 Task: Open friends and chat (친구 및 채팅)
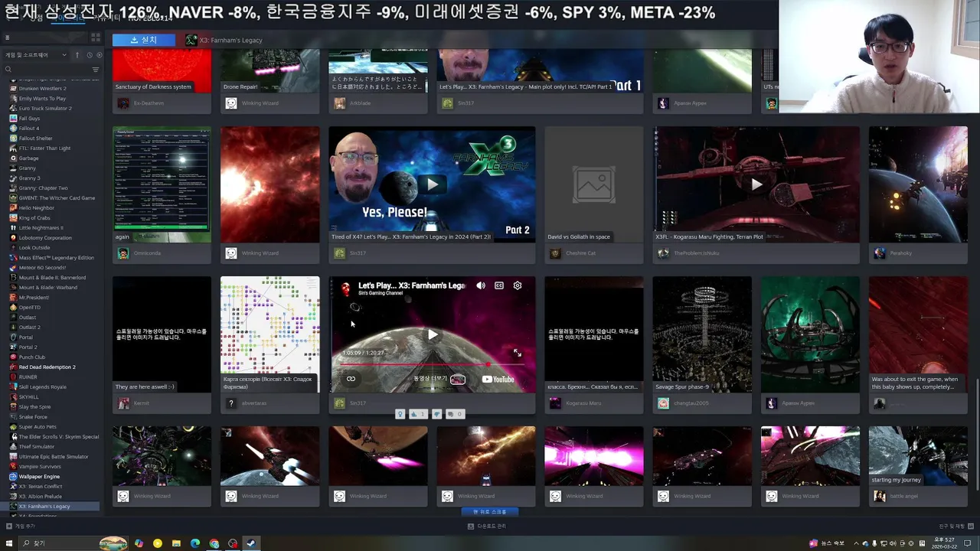click(956, 527)
